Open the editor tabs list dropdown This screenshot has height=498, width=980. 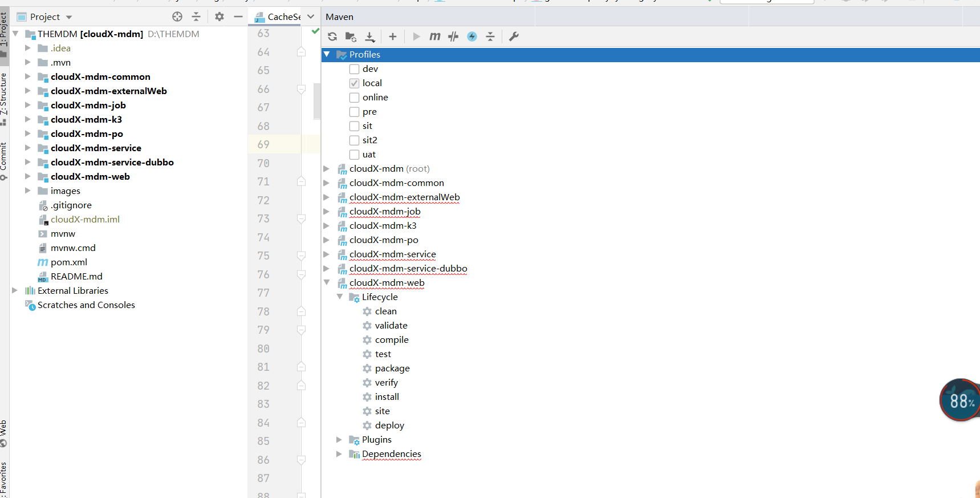coord(311,17)
